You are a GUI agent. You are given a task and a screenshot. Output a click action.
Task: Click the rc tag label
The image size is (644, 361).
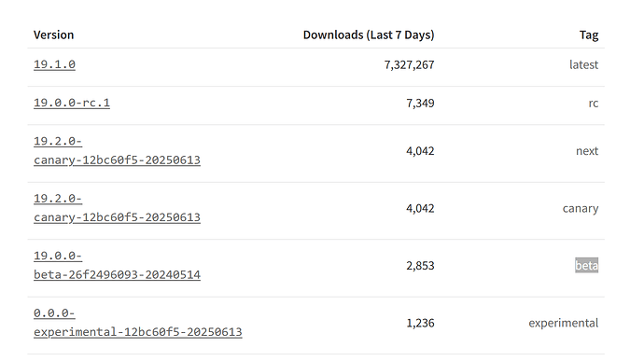pyautogui.click(x=594, y=104)
